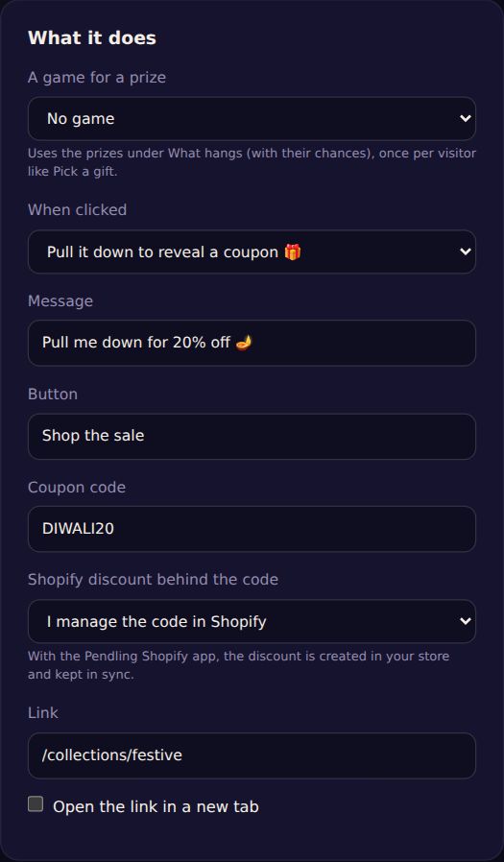The height and width of the screenshot is (862, 504).
Task: Click the helper text about What hangs prizes
Action: point(252,162)
